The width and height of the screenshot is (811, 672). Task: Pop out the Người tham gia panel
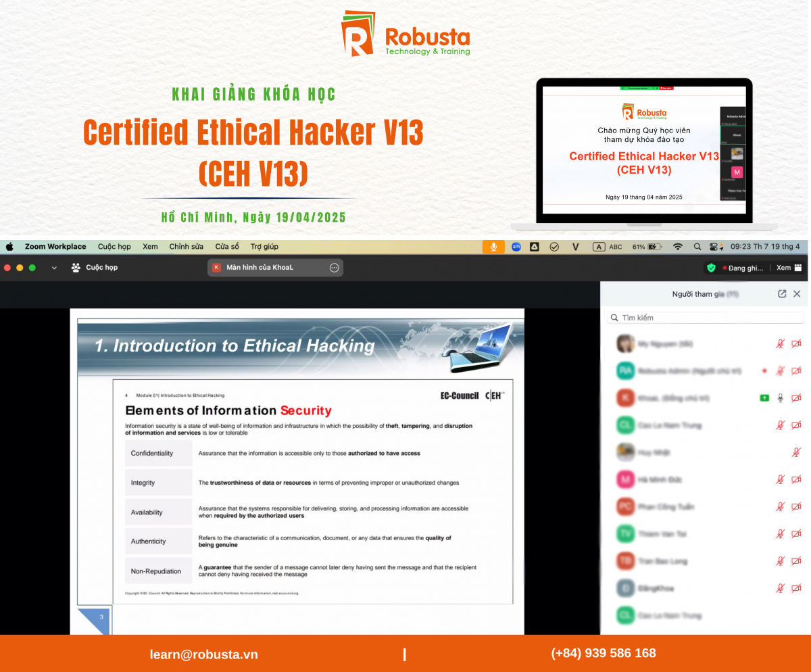pyautogui.click(x=782, y=293)
